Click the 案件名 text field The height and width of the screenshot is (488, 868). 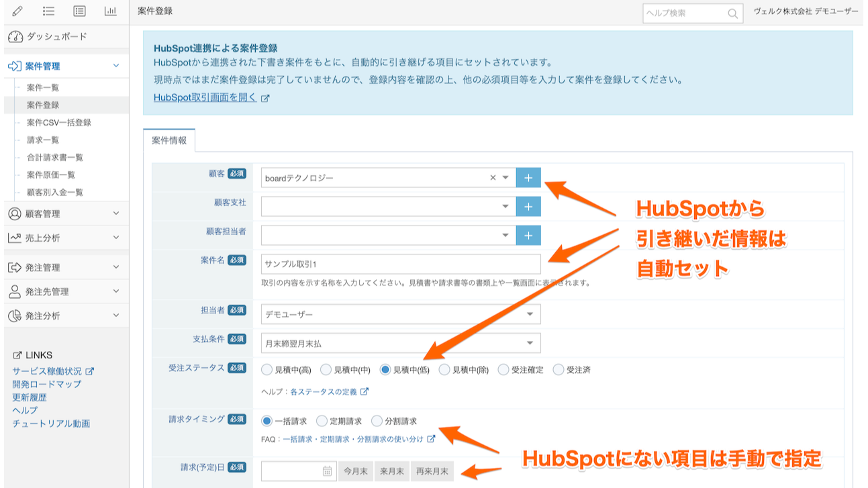[401, 264]
